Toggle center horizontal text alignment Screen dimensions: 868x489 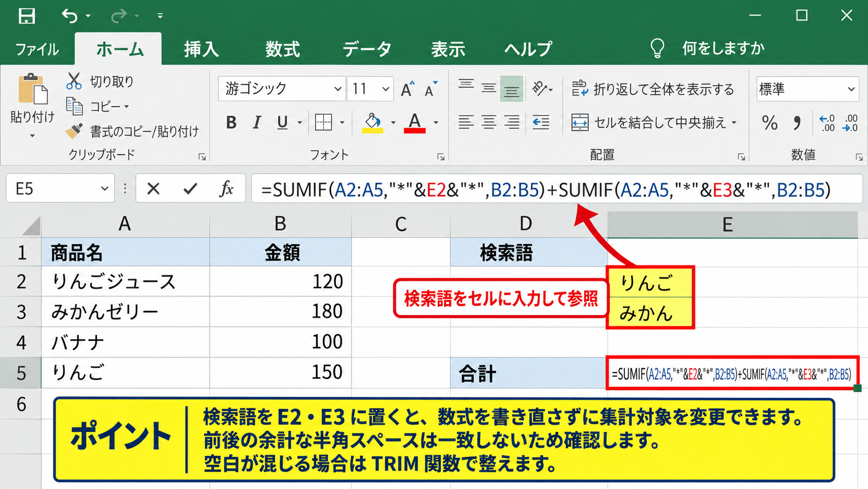[489, 122]
